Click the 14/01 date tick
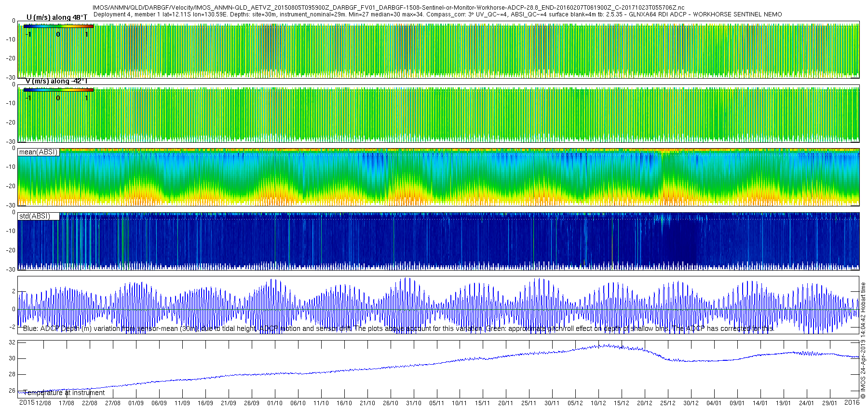This screenshot has height=410, width=868. point(760,403)
